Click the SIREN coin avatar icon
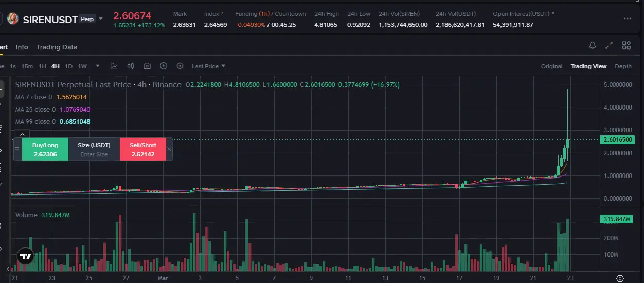The image size is (644, 283). click(x=13, y=19)
